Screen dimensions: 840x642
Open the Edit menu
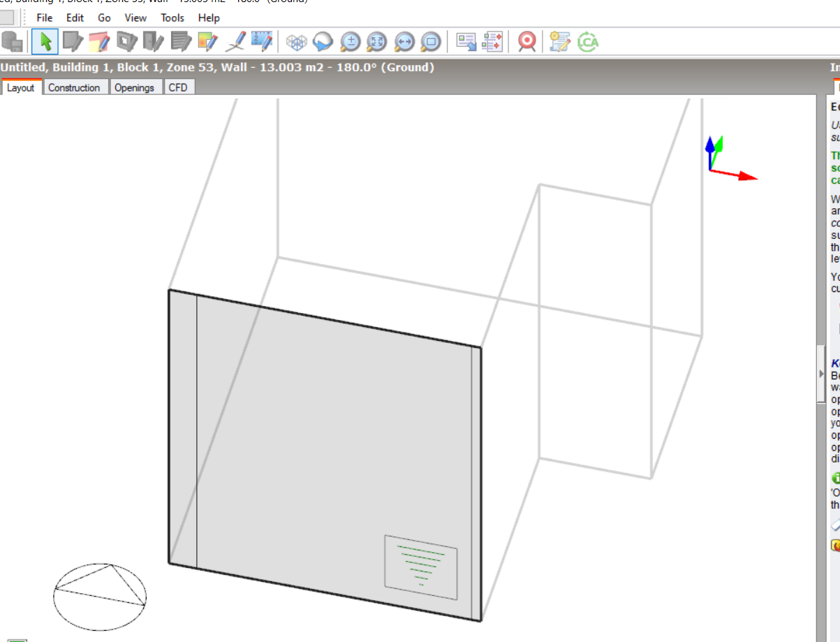click(x=75, y=17)
